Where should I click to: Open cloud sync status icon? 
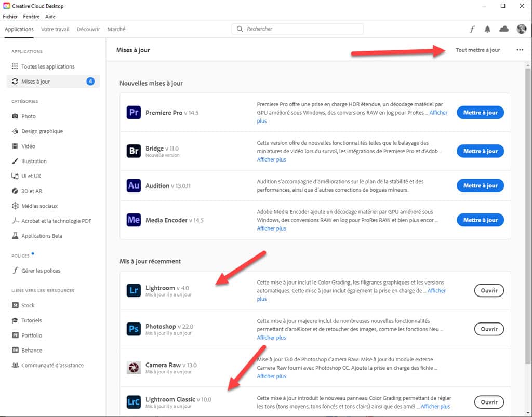point(504,29)
